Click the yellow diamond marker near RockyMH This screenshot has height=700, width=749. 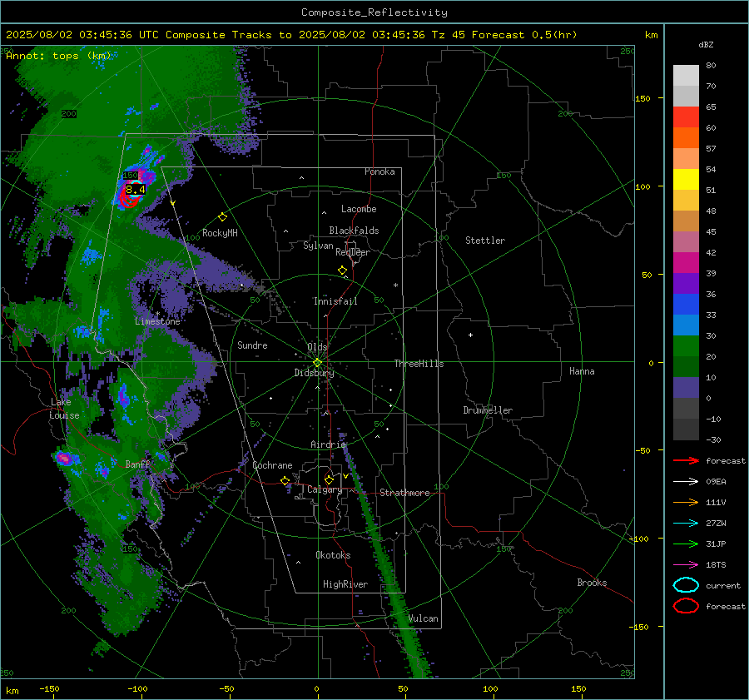coord(222,217)
